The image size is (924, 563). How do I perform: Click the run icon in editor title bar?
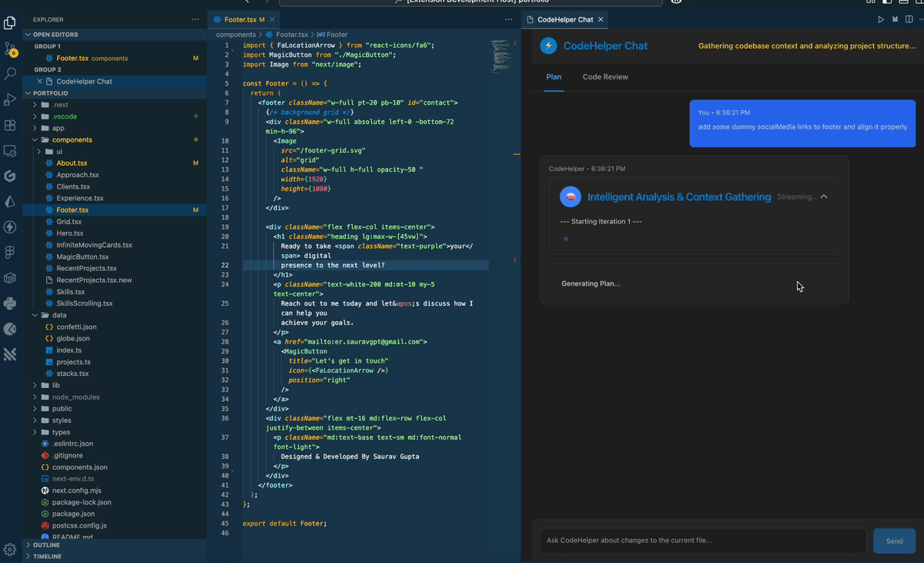point(882,19)
